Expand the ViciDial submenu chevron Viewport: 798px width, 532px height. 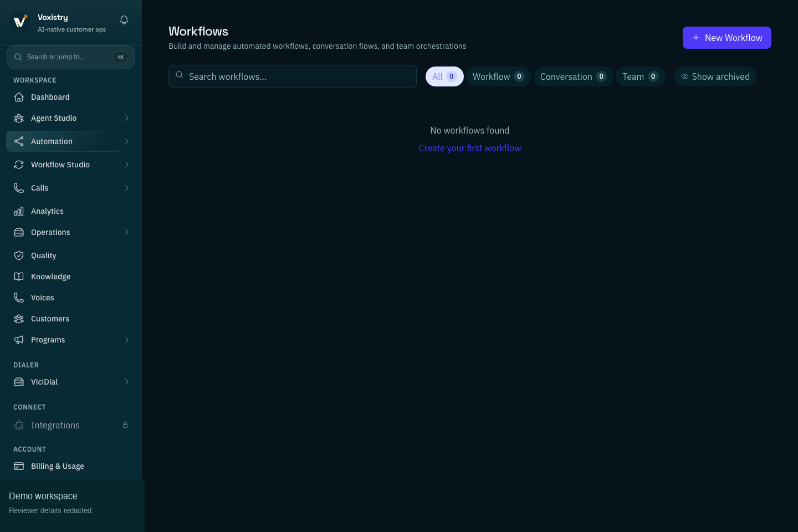(x=127, y=382)
